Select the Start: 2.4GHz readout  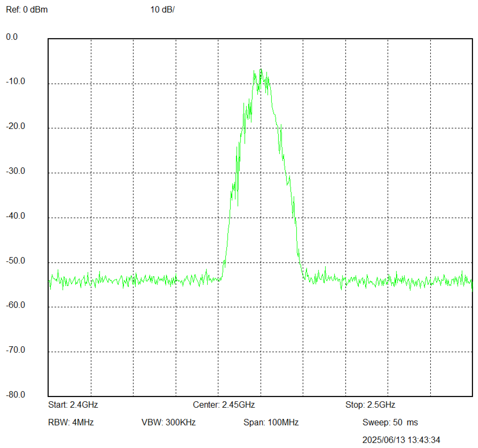[x=73, y=405]
